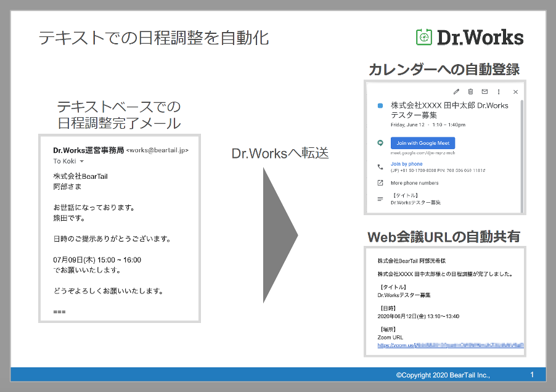Screen dimensions: 556x392
Task: Click the pencil edit event icon
Action: click(456, 92)
